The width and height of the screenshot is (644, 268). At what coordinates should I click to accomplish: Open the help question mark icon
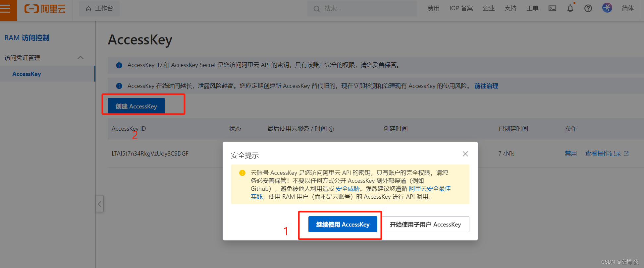588,8
